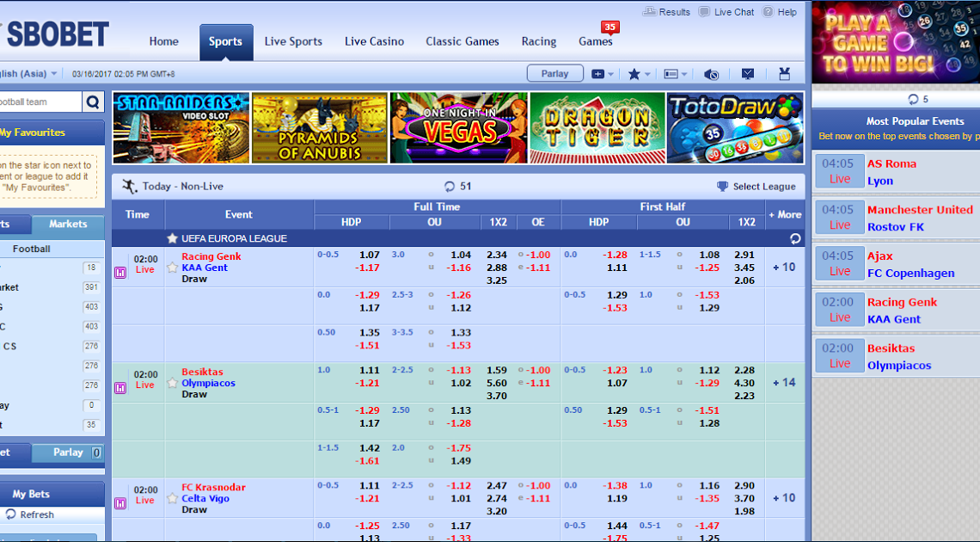
Task: Open AS Roma vs Lyon popular event
Action: (897, 172)
